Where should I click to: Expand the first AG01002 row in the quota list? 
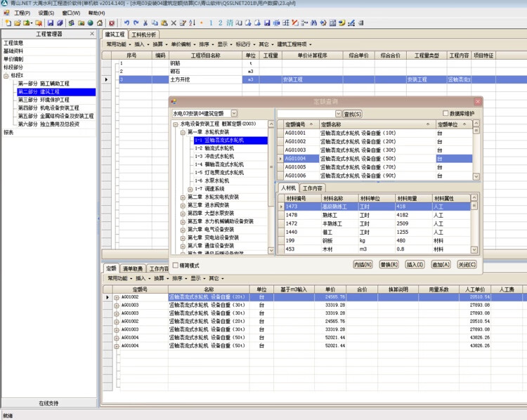pos(117,297)
